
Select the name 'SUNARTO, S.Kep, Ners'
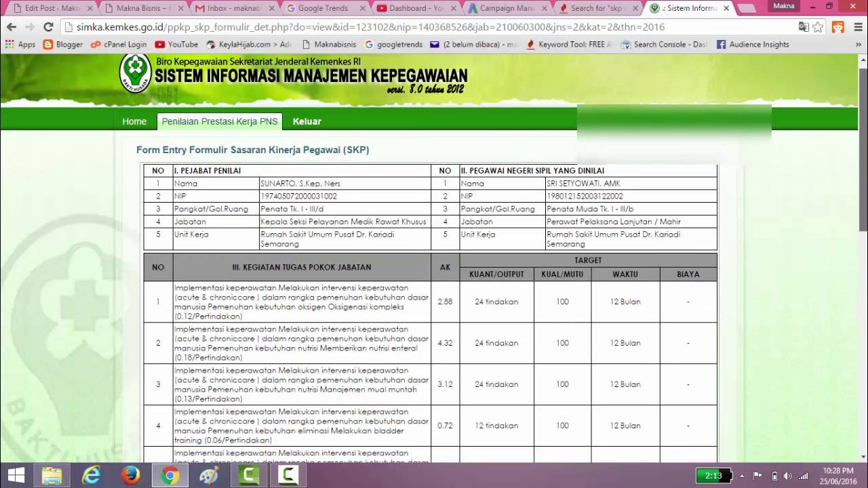point(300,183)
